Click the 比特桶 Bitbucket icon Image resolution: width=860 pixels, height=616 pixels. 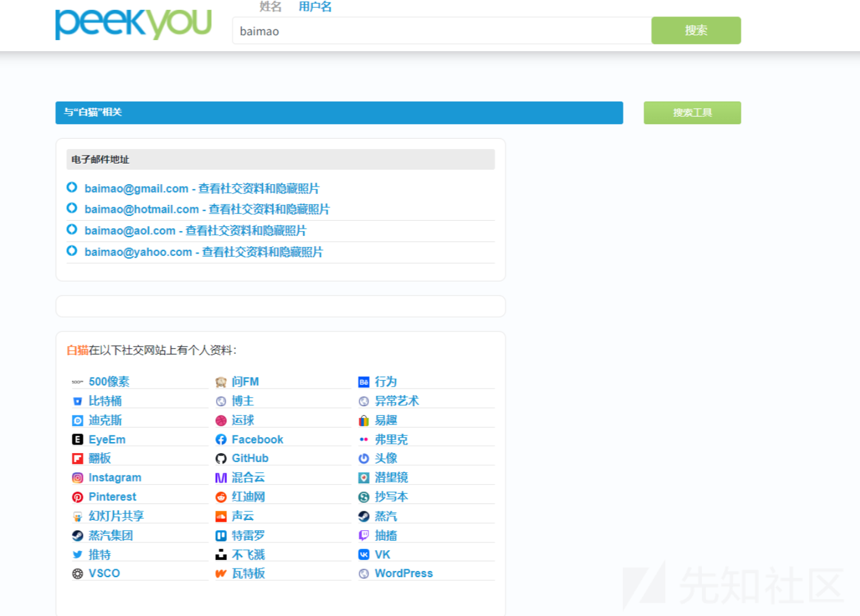click(x=77, y=401)
